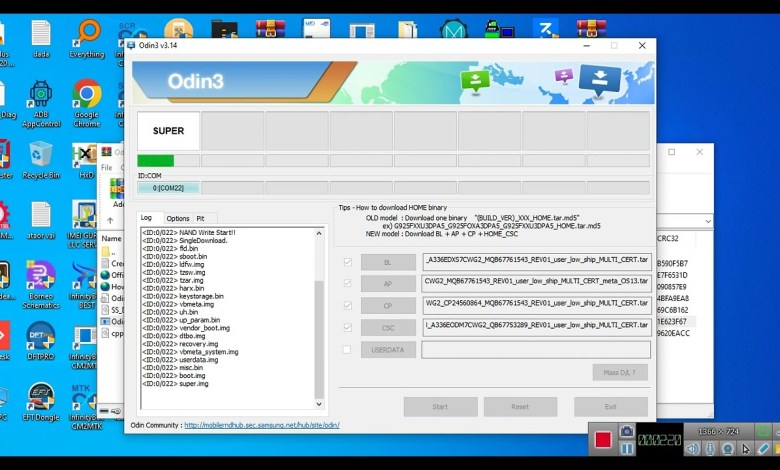Uncheck the CSC file checkbox

347,327
